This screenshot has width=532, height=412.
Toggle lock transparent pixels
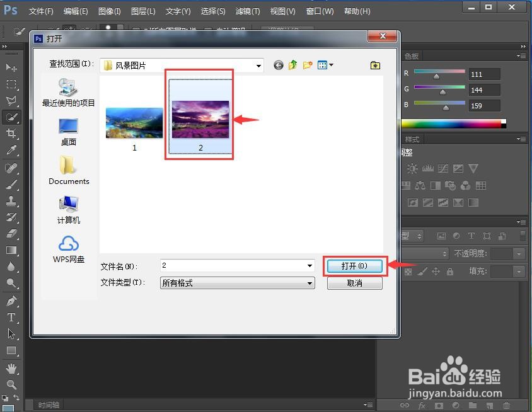click(x=408, y=272)
